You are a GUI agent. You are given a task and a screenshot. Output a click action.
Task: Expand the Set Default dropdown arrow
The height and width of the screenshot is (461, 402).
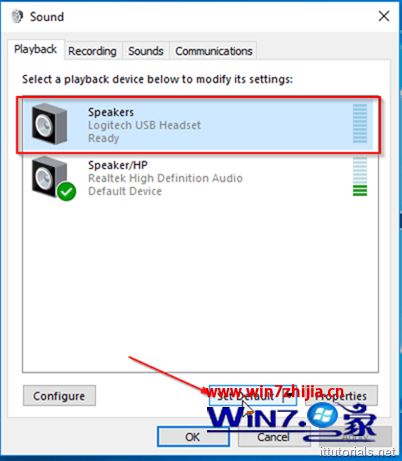click(x=290, y=396)
